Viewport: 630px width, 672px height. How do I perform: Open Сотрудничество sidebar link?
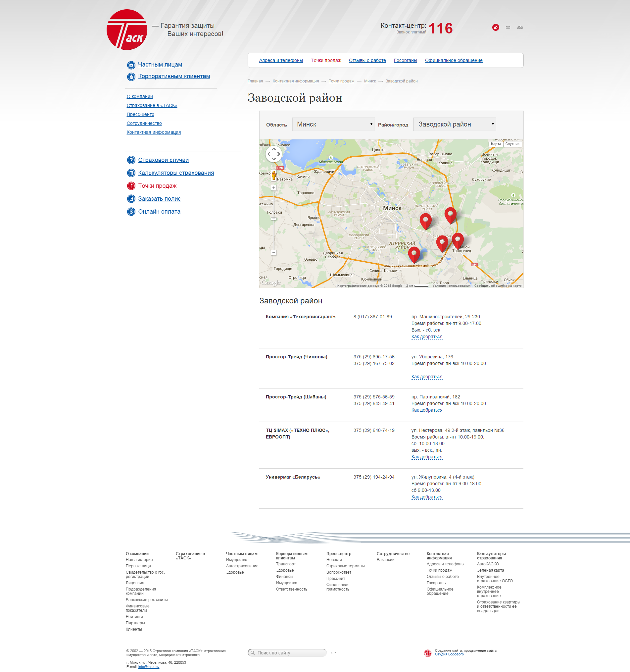tap(144, 124)
